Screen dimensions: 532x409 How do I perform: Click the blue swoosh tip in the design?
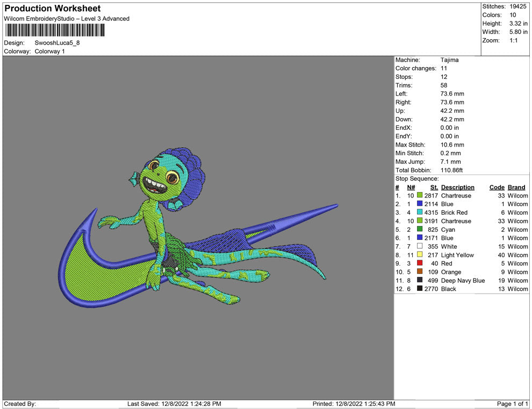[333, 206]
